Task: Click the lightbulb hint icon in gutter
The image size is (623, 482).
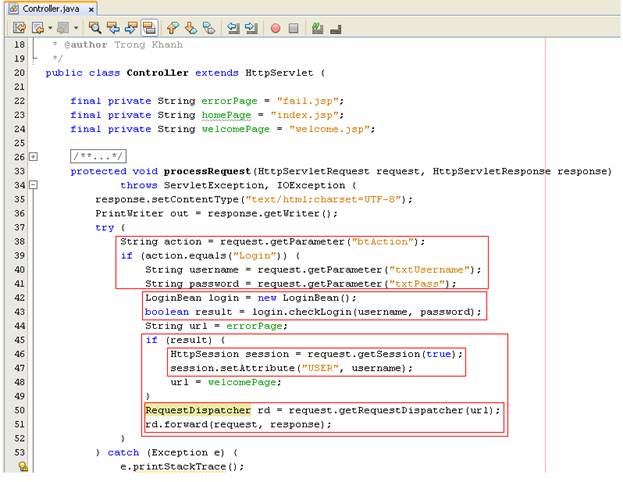Action: [x=23, y=466]
